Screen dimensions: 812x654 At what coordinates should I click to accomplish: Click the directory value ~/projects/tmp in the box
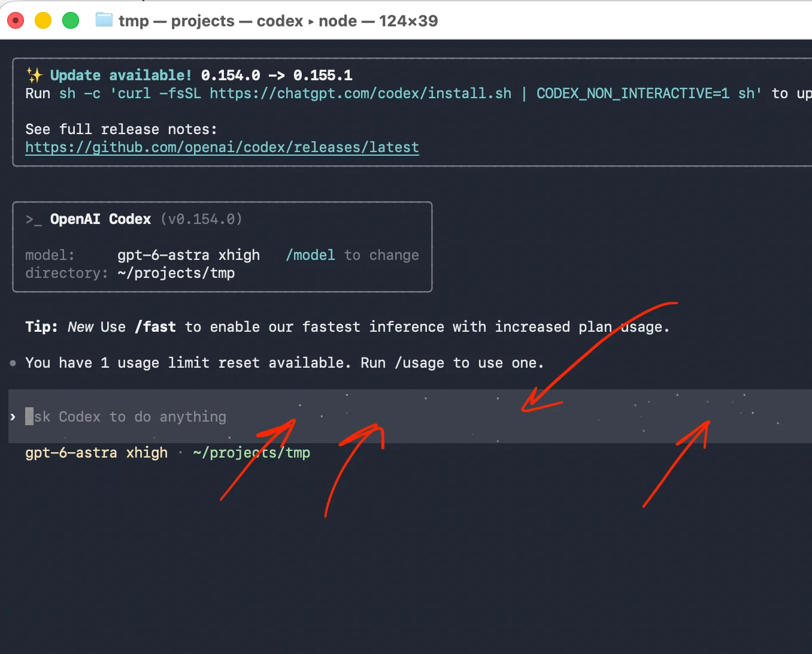click(176, 273)
